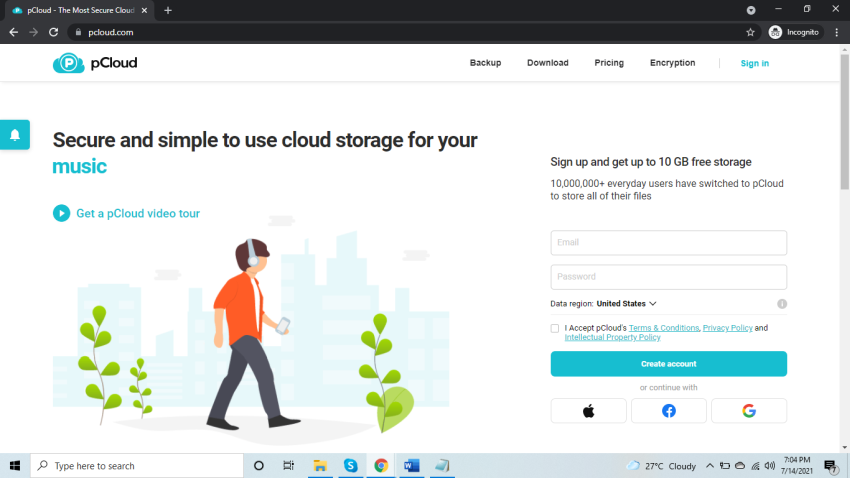Open network connection settings
This screenshot has width=850, height=478.
pos(755,466)
